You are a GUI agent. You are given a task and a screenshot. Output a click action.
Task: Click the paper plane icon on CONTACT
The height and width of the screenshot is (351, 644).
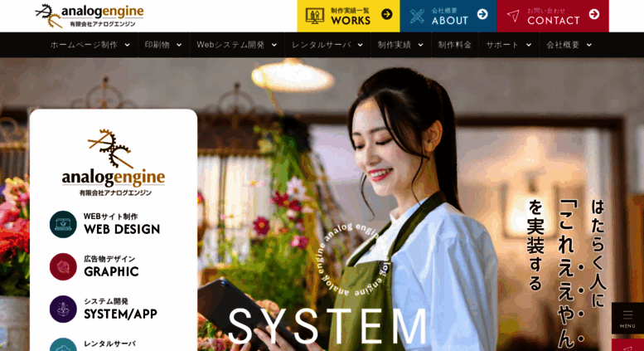[513, 16]
